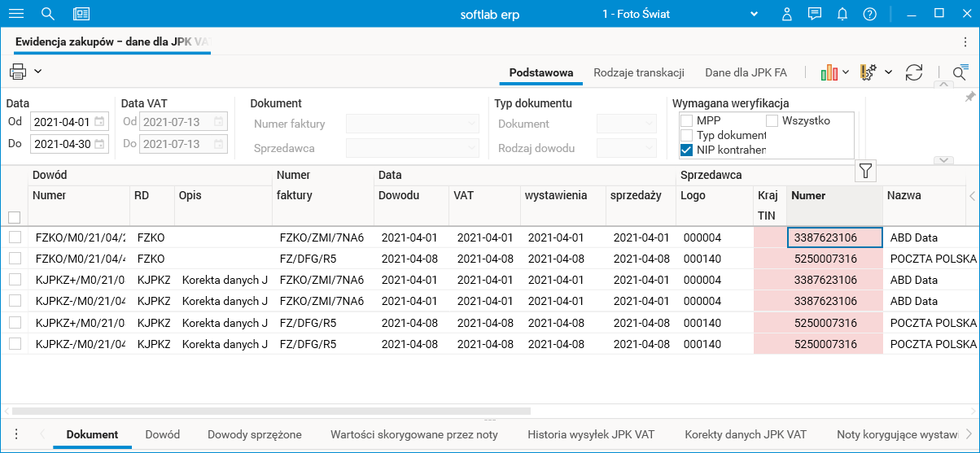Viewport: 980px width, 453px height.
Task: Click the Od date field 2021-04-01
Action: point(62,122)
